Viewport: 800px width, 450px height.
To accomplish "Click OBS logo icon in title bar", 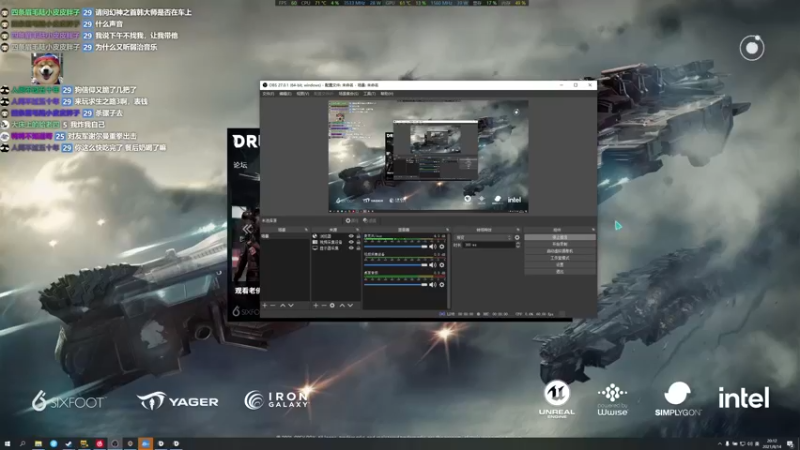I will [265, 85].
